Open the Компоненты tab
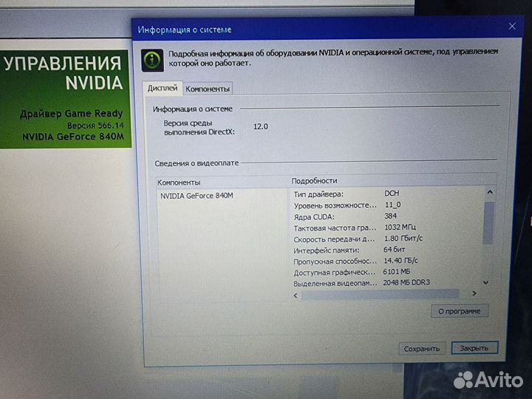 point(208,89)
